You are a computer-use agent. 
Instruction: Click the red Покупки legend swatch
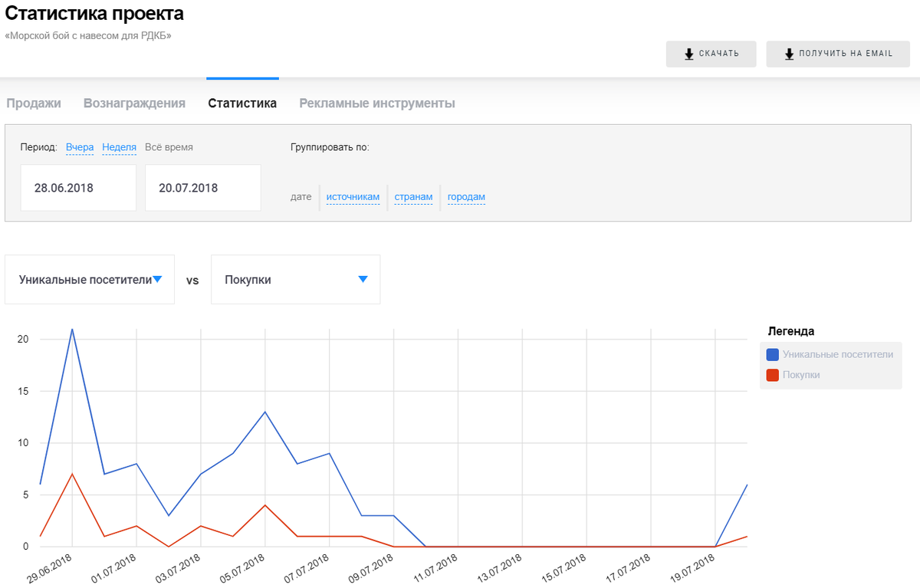(773, 375)
